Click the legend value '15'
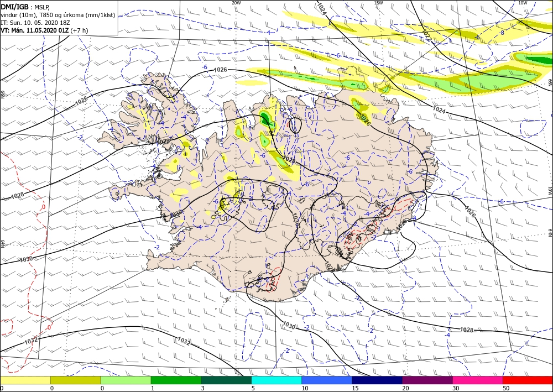This screenshot has height=392, width=553. point(355,388)
